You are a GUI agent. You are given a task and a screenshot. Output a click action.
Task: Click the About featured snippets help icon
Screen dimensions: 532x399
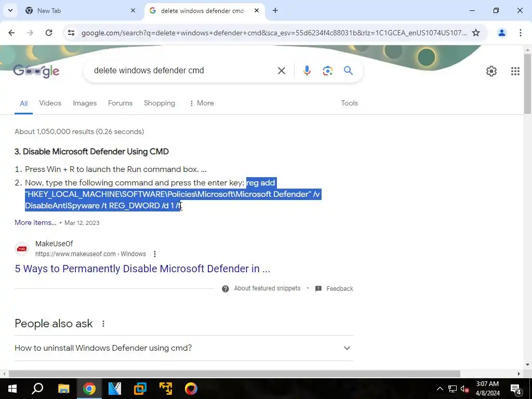coord(225,289)
